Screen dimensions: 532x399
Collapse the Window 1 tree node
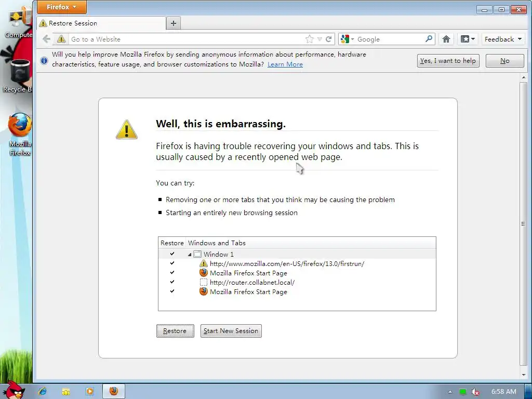pyautogui.click(x=190, y=255)
